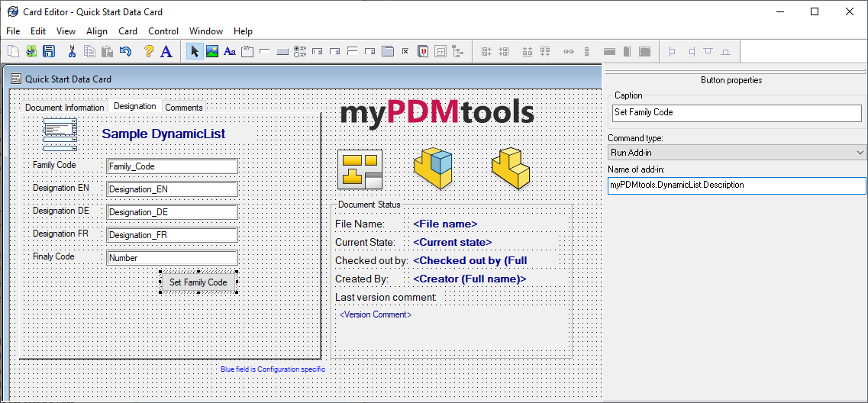Open the Control menu

click(163, 31)
